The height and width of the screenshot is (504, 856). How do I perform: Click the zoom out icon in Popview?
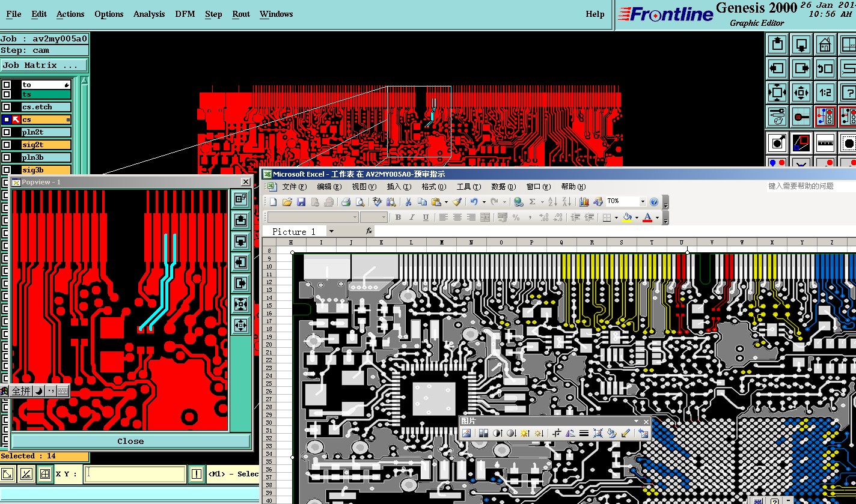click(x=240, y=325)
